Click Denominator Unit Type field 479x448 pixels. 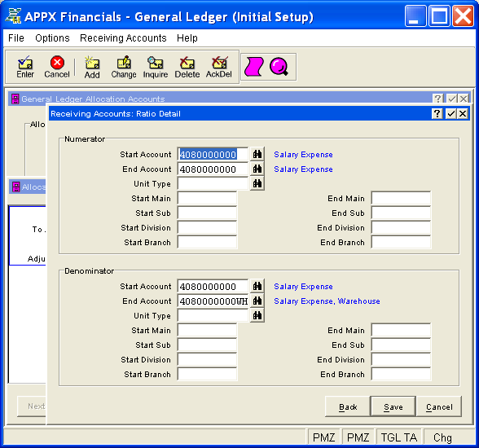click(213, 315)
